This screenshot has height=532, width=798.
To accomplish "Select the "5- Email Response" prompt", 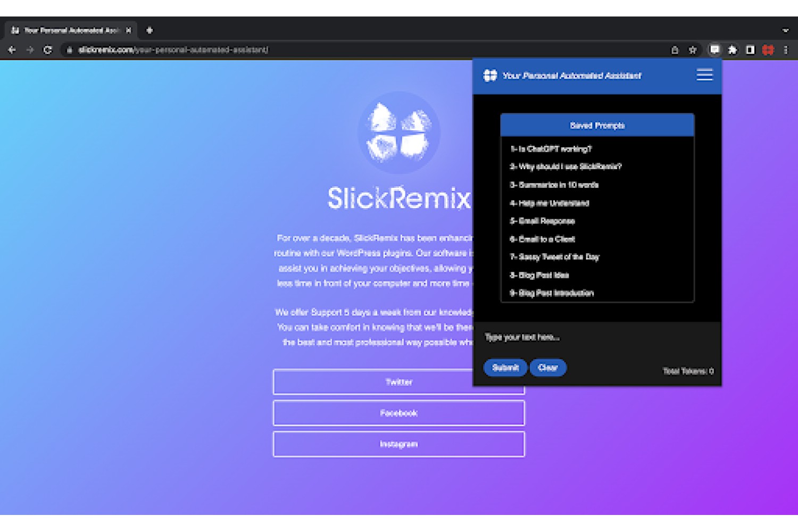I will coord(543,221).
